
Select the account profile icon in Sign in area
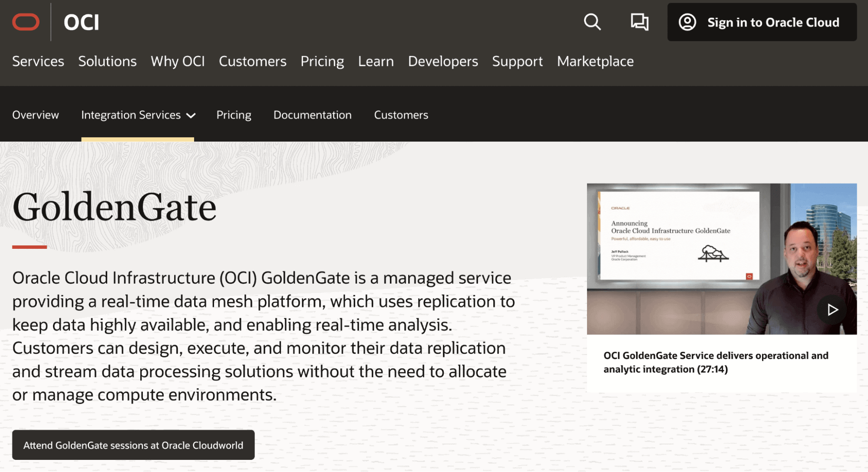(688, 22)
